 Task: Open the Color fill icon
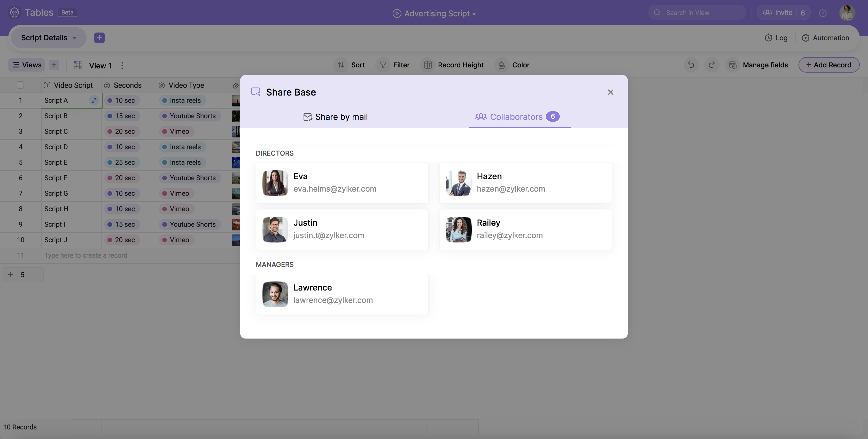502,65
